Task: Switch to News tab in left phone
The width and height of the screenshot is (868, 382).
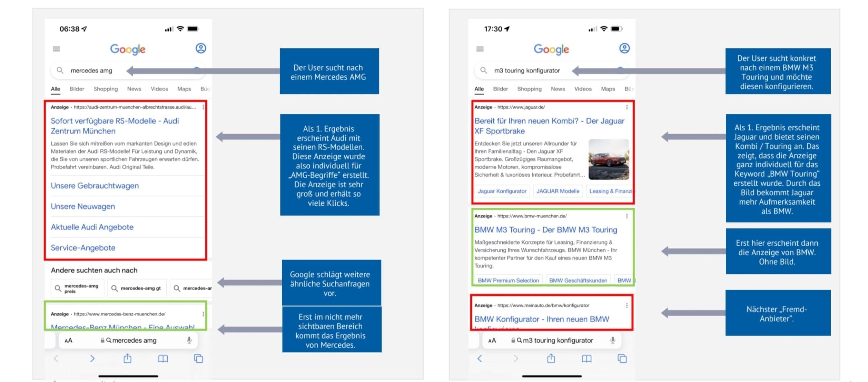Action: point(134,89)
